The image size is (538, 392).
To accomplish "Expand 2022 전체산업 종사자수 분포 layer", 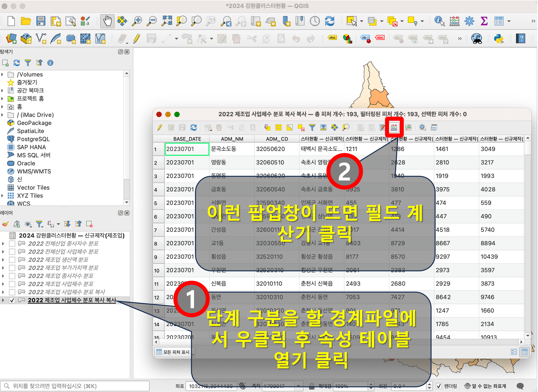I will point(3,244).
